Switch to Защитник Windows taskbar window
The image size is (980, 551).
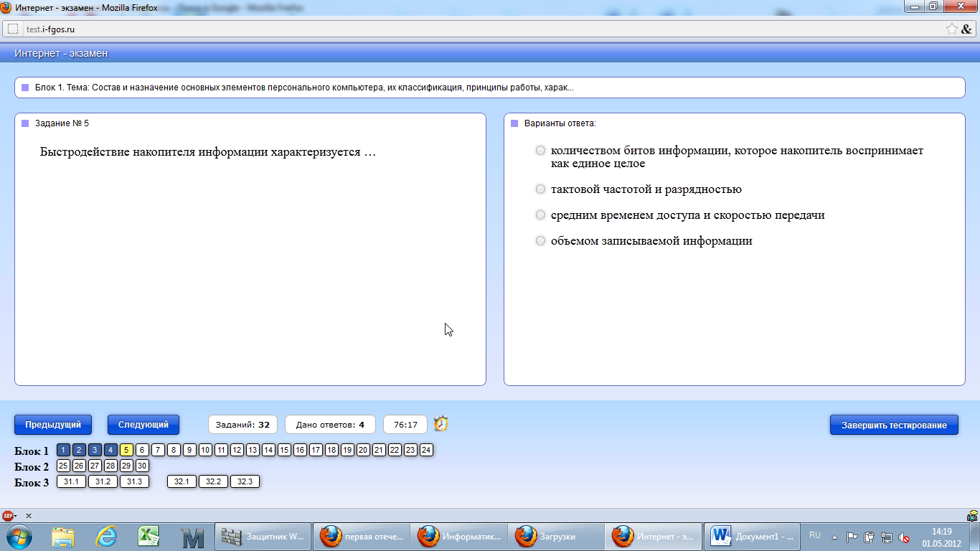pos(263,537)
